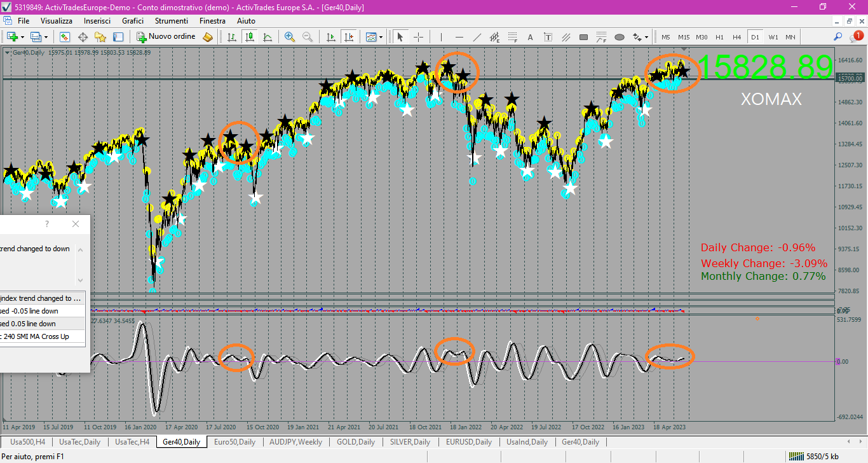Draw an ellipse shape
The height and width of the screenshot is (463, 868).
point(620,37)
